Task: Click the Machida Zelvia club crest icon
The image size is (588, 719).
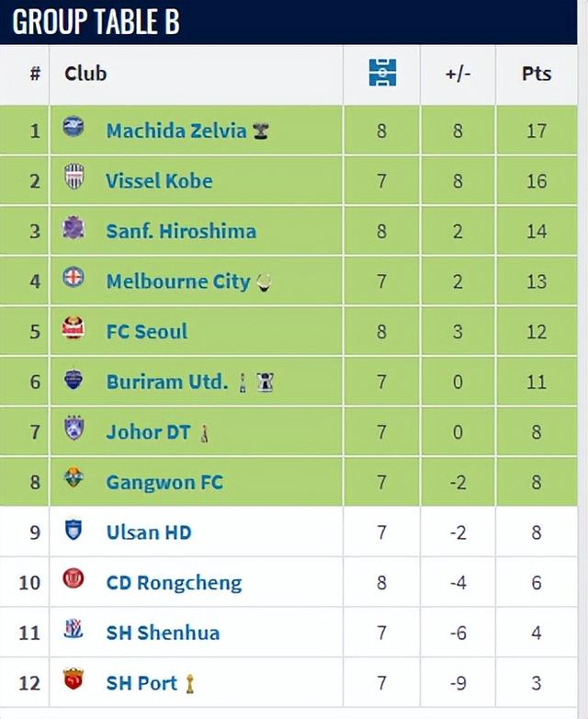Action: (x=73, y=128)
